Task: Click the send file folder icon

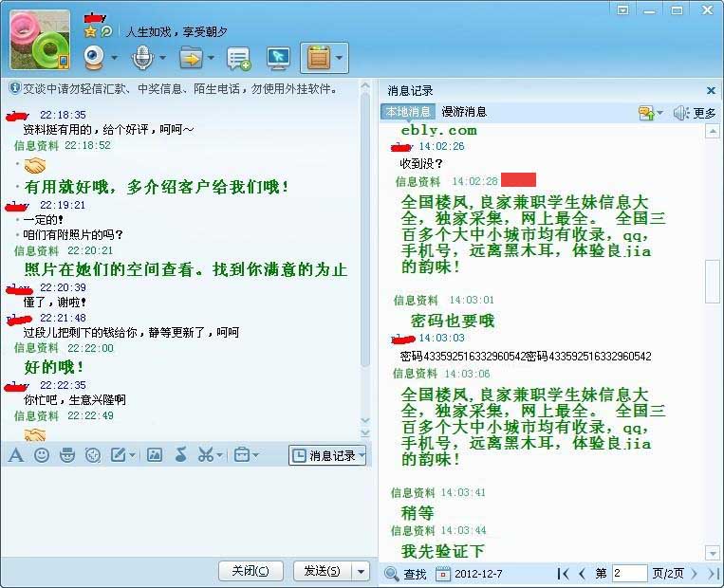Action: point(191,58)
